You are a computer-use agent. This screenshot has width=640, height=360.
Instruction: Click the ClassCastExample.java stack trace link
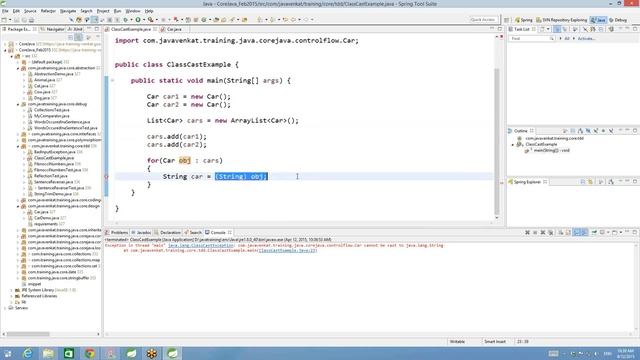coord(288,250)
